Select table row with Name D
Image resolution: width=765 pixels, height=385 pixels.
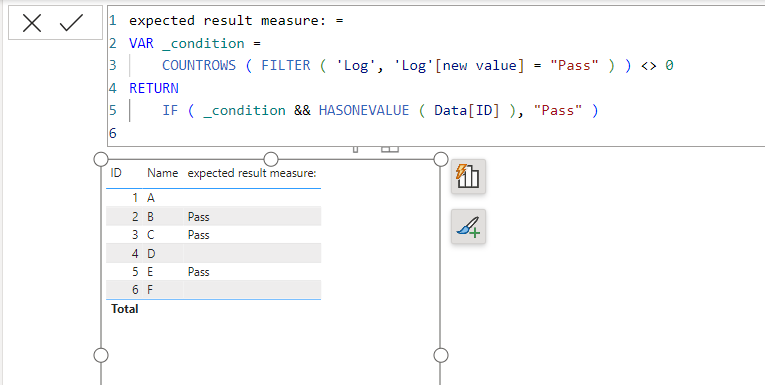[213, 253]
